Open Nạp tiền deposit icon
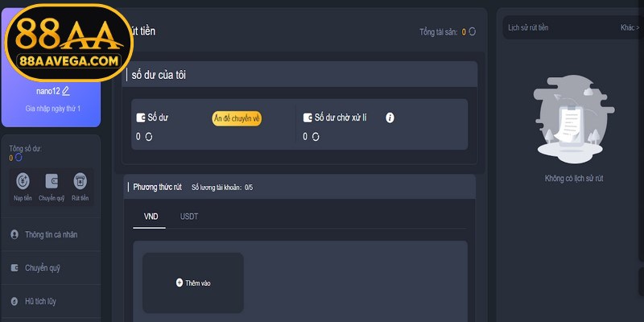Viewport: 644px width, 322px height. (x=23, y=181)
